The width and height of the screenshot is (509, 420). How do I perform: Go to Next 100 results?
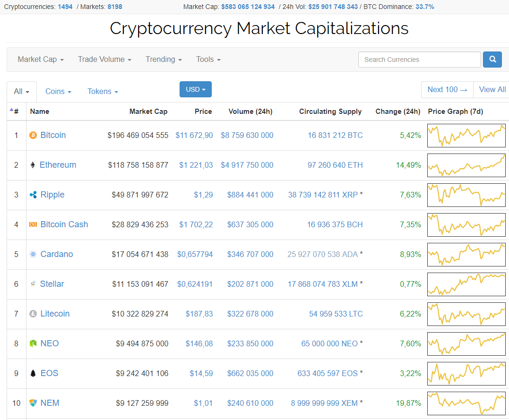point(447,90)
